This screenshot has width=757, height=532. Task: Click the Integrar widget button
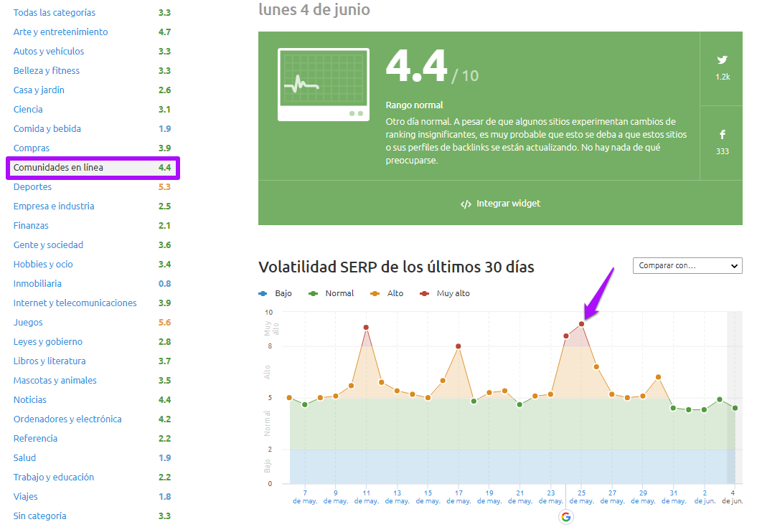click(500, 204)
